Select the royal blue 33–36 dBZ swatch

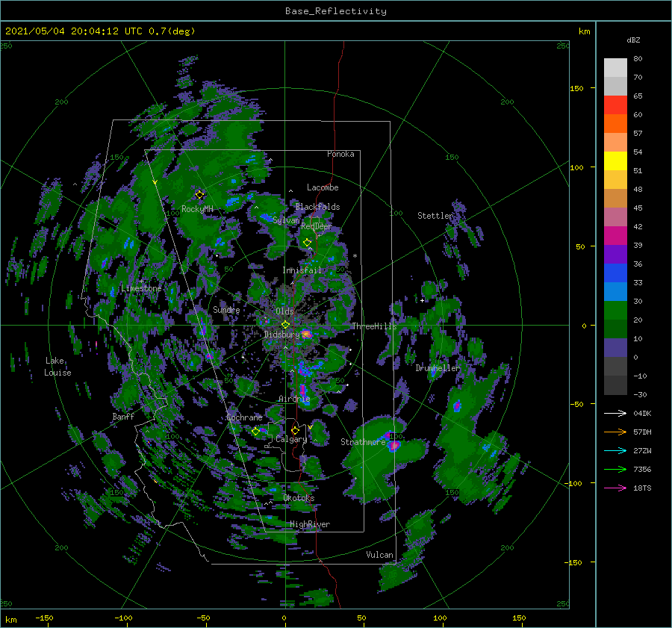615,273
